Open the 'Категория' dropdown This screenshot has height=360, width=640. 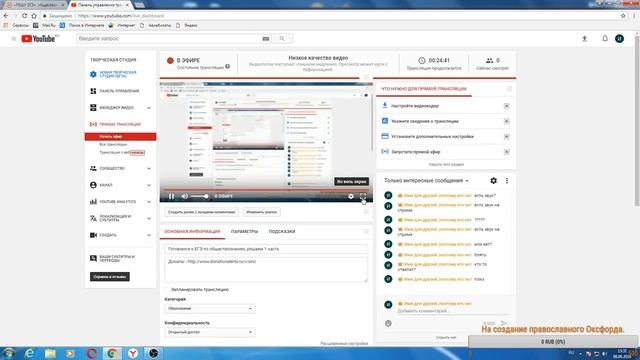tap(210, 309)
